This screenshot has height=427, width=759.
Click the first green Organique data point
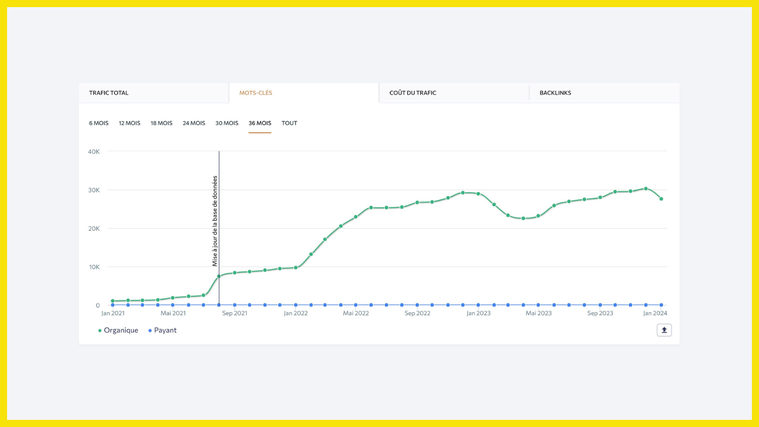[x=113, y=301]
